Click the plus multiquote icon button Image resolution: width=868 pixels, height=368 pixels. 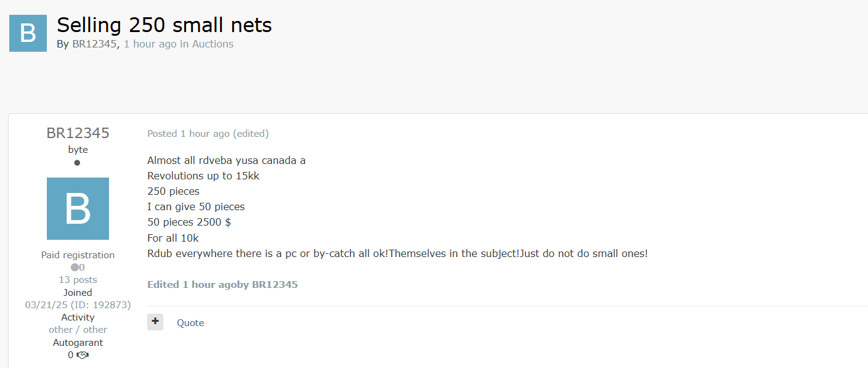(x=155, y=322)
